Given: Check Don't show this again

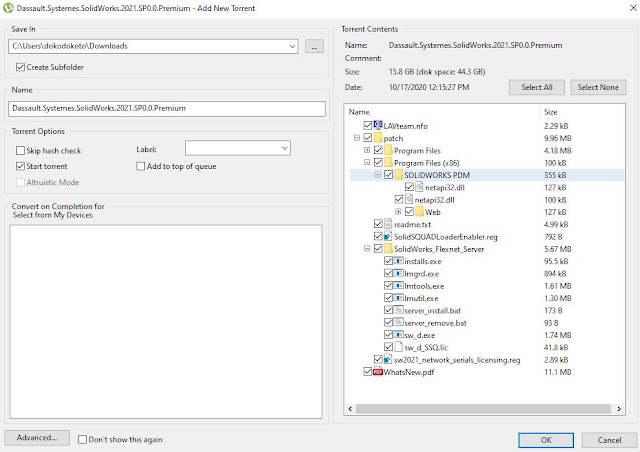Looking at the screenshot, I should (x=82, y=439).
